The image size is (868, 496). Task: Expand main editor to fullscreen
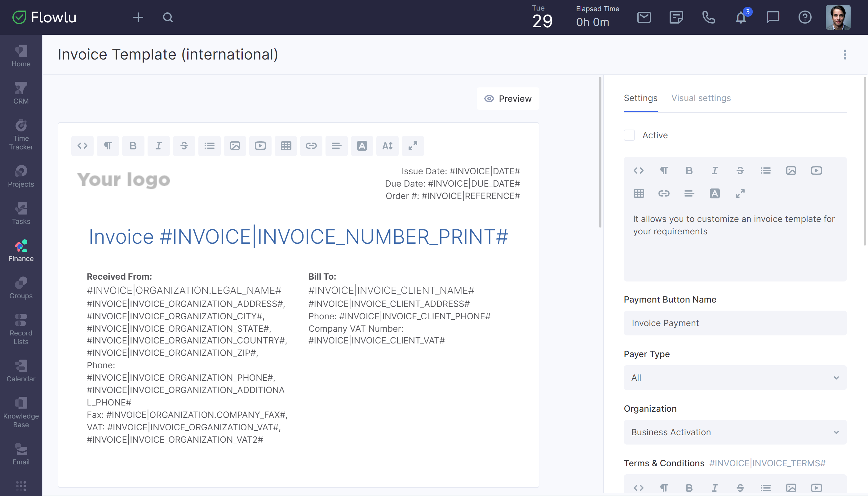tap(413, 146)
